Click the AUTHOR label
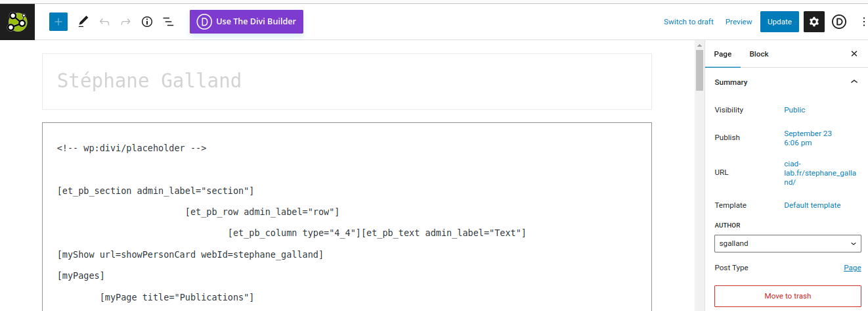 727,225
